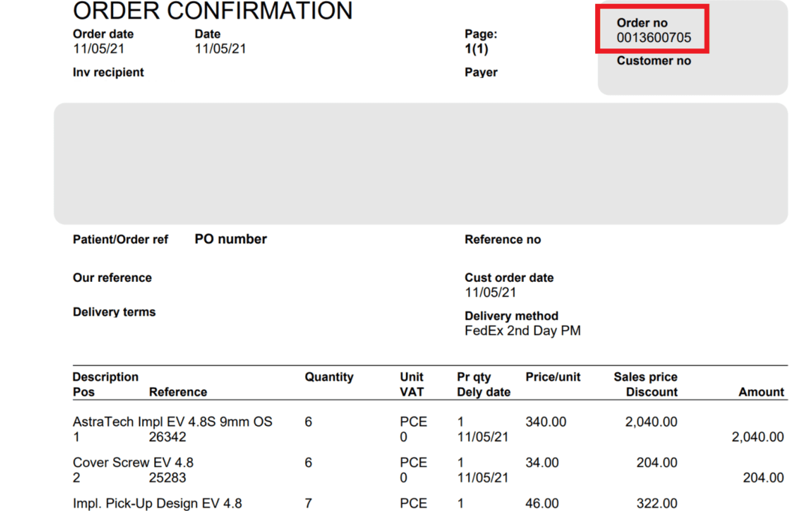Select the PO number field
The height and width of the screenshot is (511, 812).
point(230,239)
